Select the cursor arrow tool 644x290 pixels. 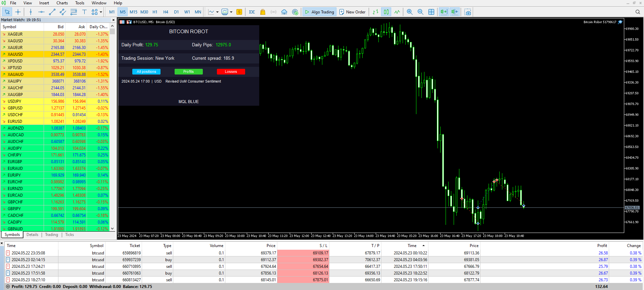tap(7, 12)
